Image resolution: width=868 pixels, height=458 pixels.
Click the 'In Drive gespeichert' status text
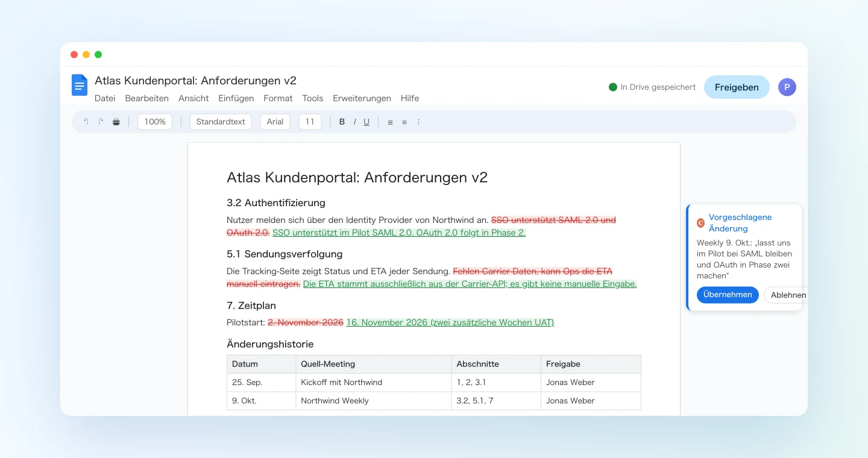[x=658, y=87]
